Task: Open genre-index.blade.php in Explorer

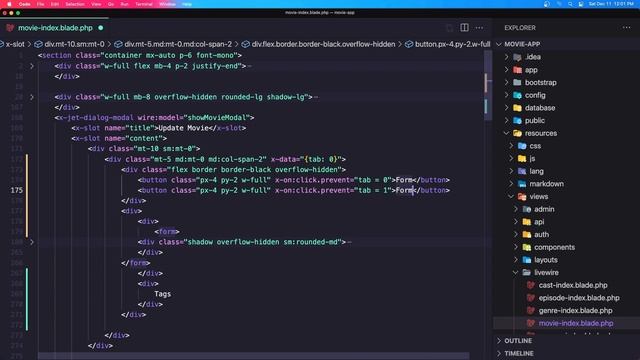Action: [x=575, y=310]
